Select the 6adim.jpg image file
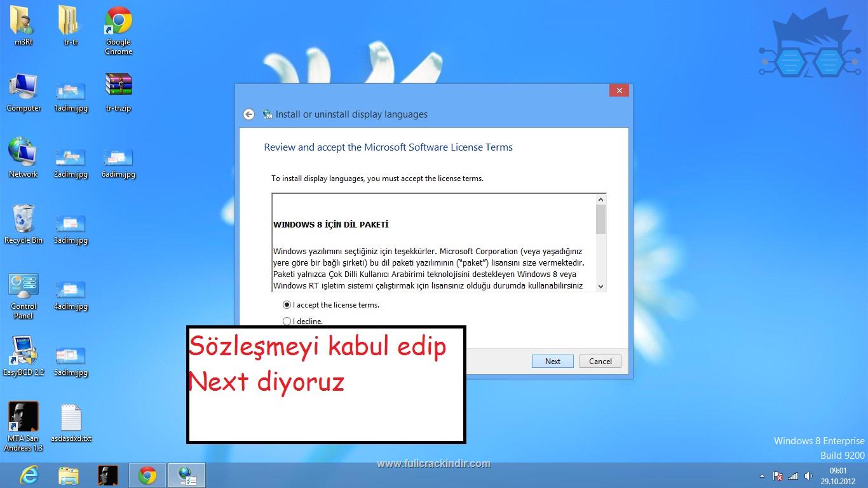 118,163
